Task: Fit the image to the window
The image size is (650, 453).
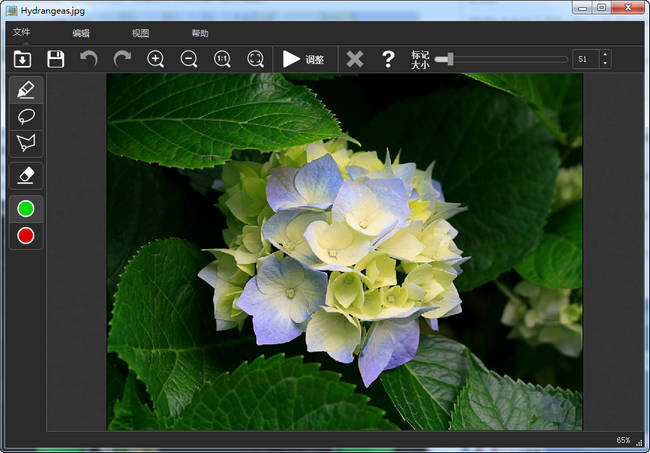Action: (256, 59)
